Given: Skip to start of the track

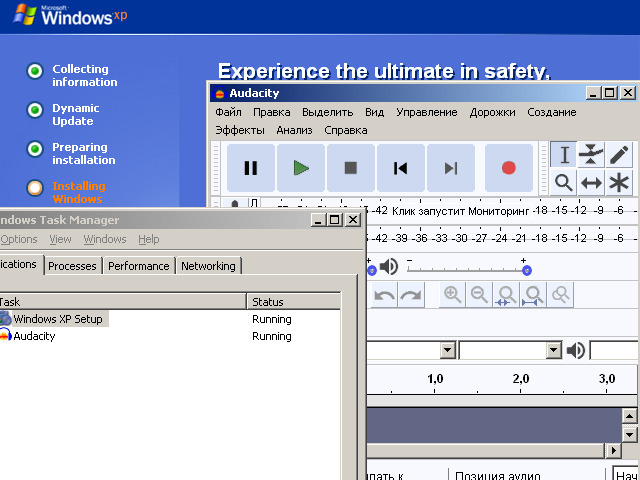Looking at the screenshot, I should click(401, 168).
